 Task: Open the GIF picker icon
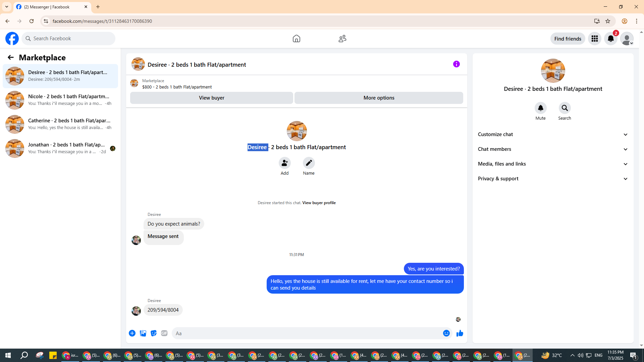click(x=164, y=333)
